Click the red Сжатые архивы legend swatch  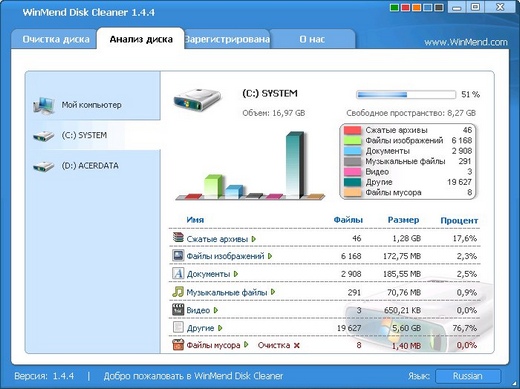pos(353,130)
